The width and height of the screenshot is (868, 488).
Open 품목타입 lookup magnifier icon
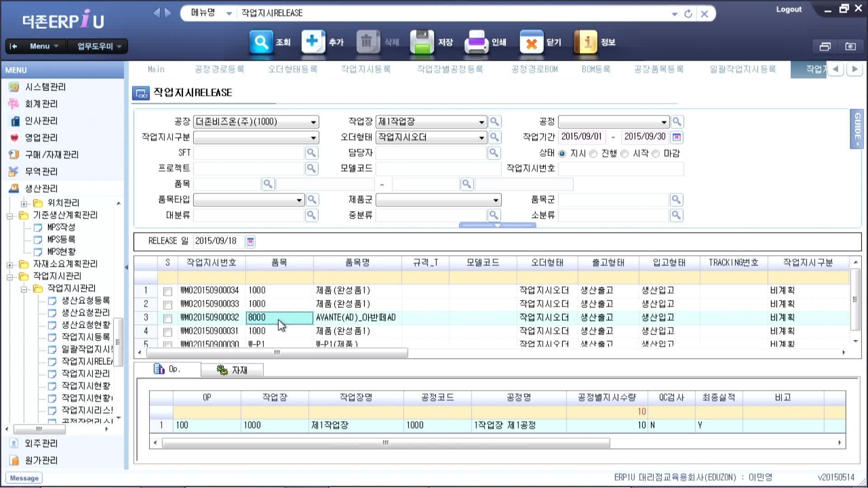tap(312, 199)
